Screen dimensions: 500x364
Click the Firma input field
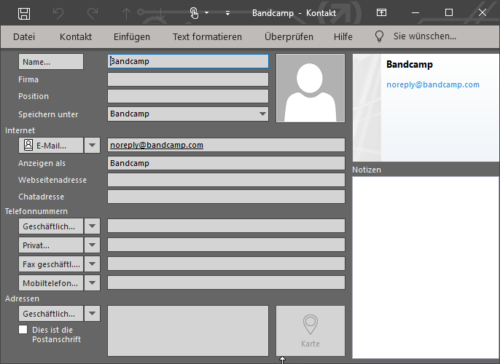click(x=188, y=79)
